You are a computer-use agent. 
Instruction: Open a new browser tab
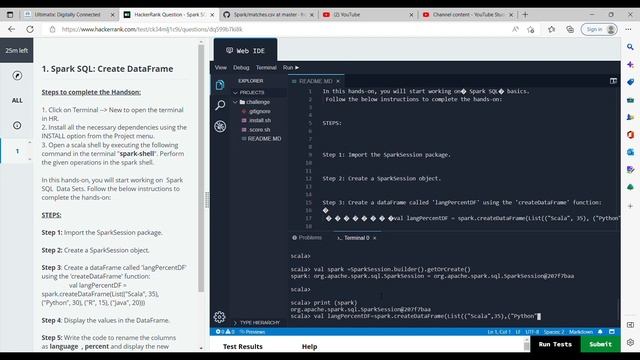(525, 15)
